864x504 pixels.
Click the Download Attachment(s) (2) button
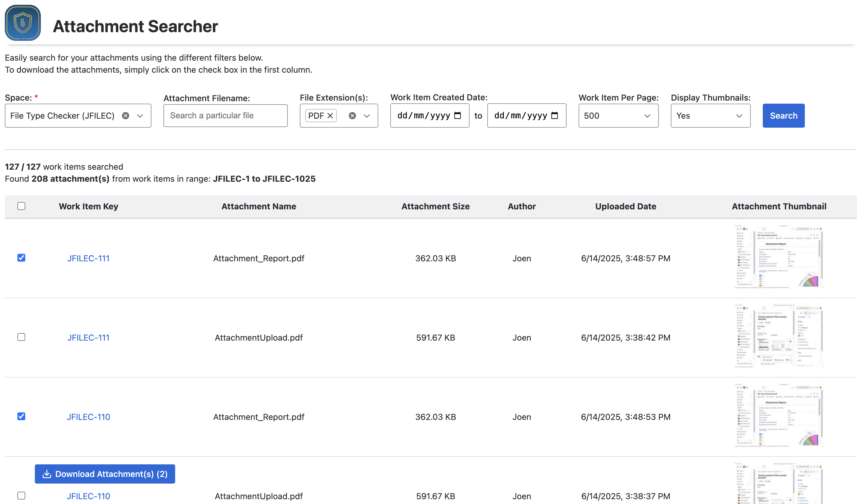tap(105, 474)
